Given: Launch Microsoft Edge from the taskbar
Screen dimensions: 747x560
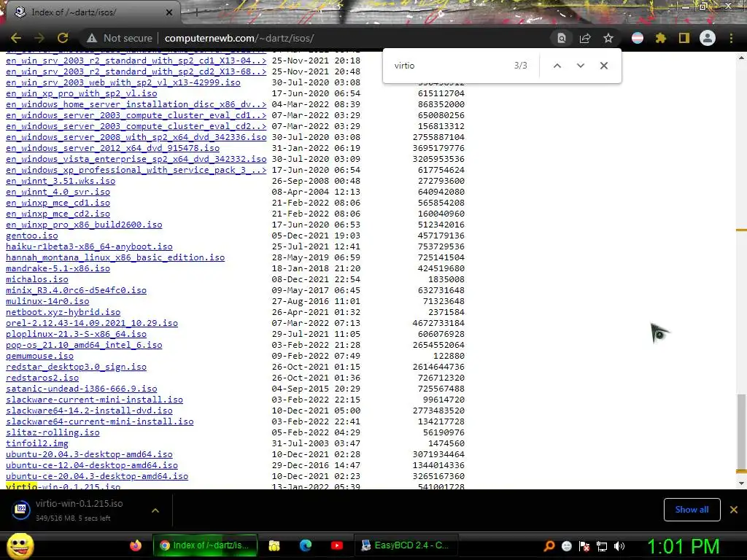Looking at the screenshot, I should coord(306,545).
